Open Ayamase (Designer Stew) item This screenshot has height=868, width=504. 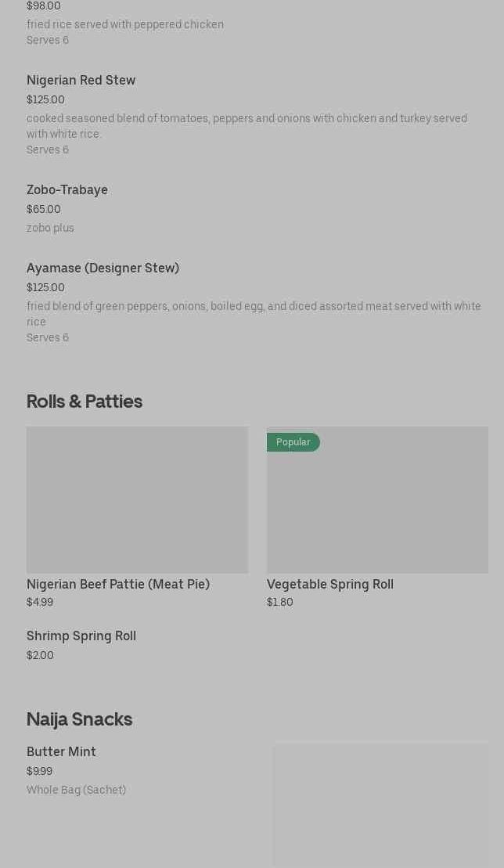(x=103, y=268)
